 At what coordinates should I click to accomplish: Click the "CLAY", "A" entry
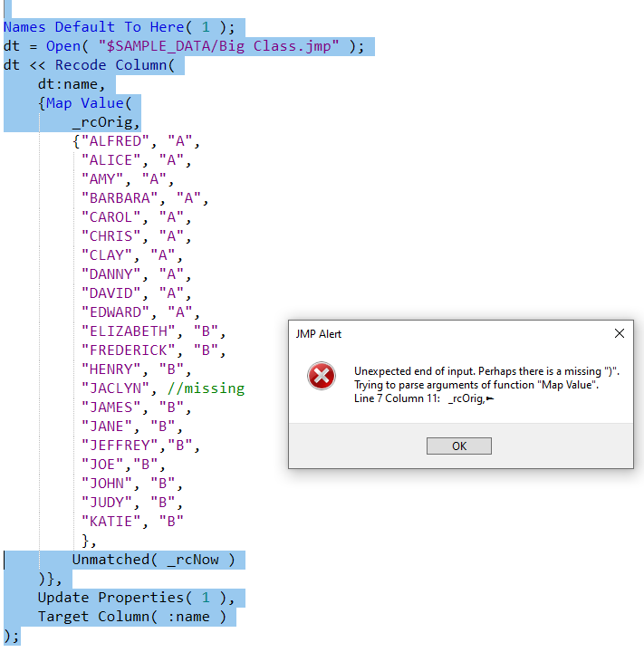(x=132, y=255)
